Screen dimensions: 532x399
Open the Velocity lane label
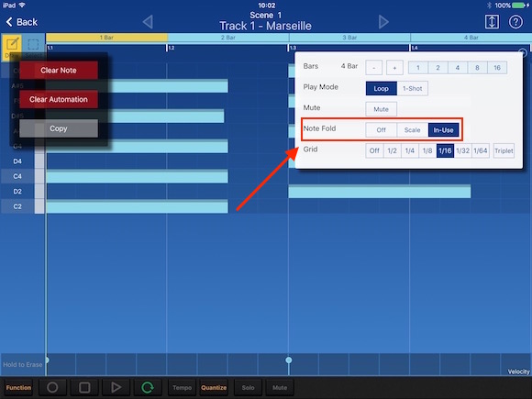click(518, 371)
